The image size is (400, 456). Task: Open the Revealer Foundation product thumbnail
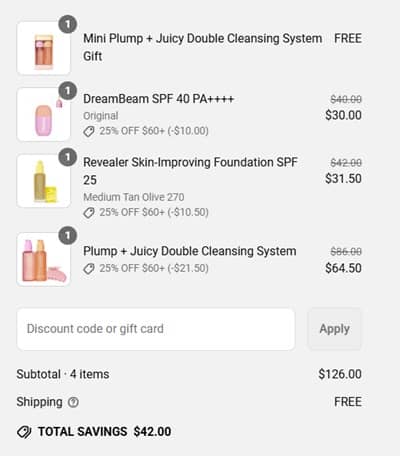coord(44,181)
